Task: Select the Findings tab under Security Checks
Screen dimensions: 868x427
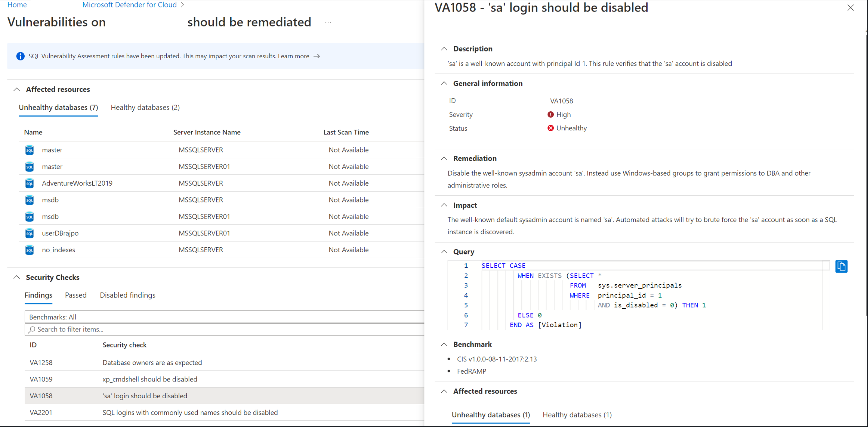Action: pos(37,295)
